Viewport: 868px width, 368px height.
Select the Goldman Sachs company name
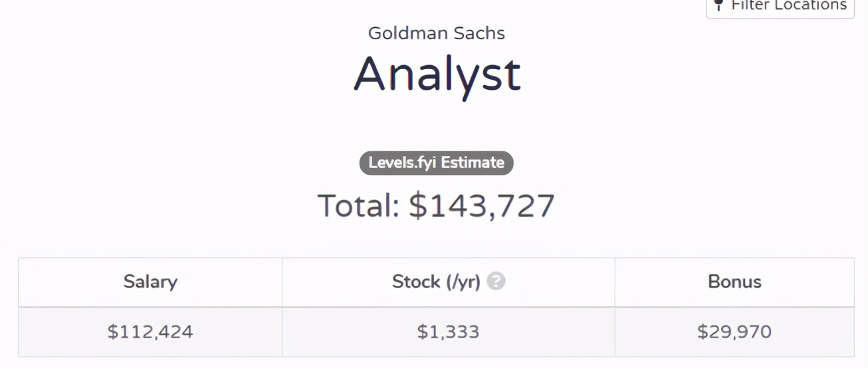point(437,33)
